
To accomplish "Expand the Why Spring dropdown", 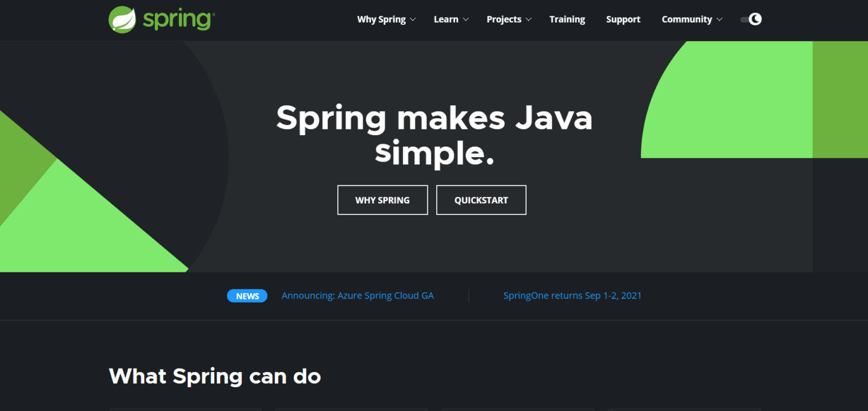I will pos(386,19).
